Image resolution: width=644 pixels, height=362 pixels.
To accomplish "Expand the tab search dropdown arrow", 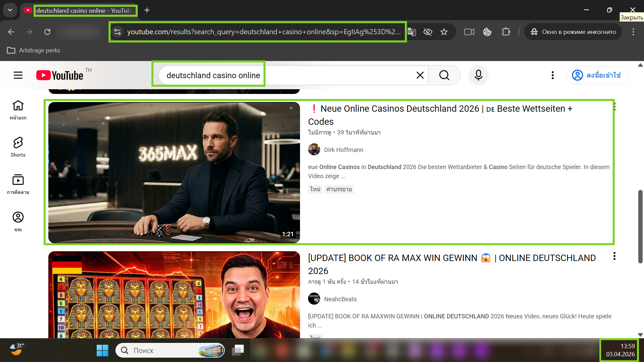I will click(10, 10).
